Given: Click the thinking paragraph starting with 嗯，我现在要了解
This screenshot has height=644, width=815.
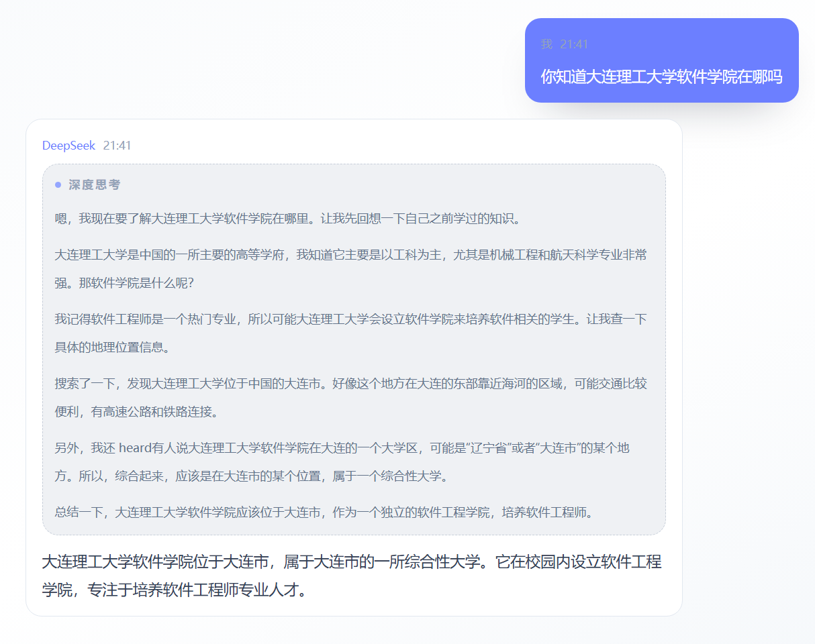Looking at the screenshot, I should (x=287, y=218).
